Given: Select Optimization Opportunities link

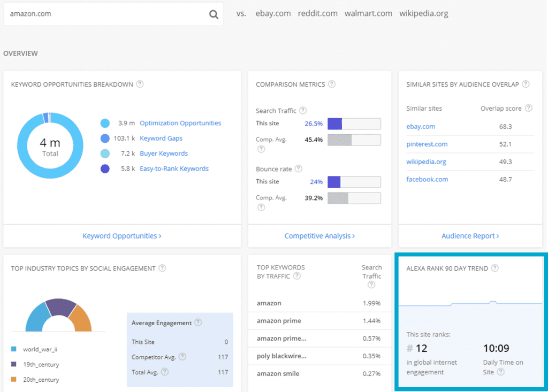Looking at the screenshot, I should tap(180, 123).
